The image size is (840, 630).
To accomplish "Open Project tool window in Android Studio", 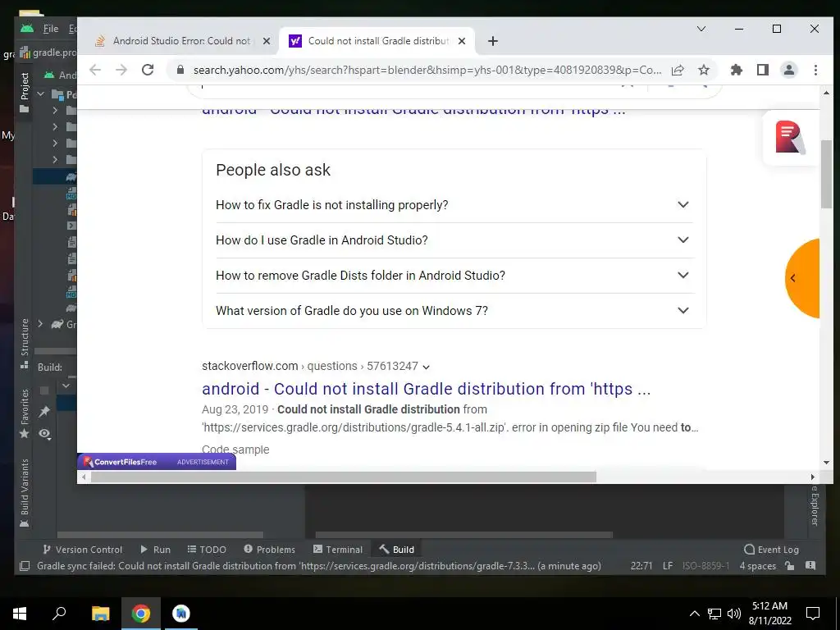I will (x=24, y=94).
